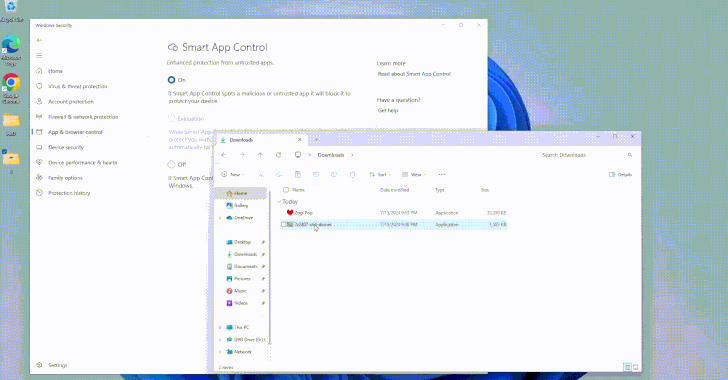The height and width of the screenshot is (380, 728).
Task: Open the New dropdown in File Explorer
Action: tap(233, 175)
